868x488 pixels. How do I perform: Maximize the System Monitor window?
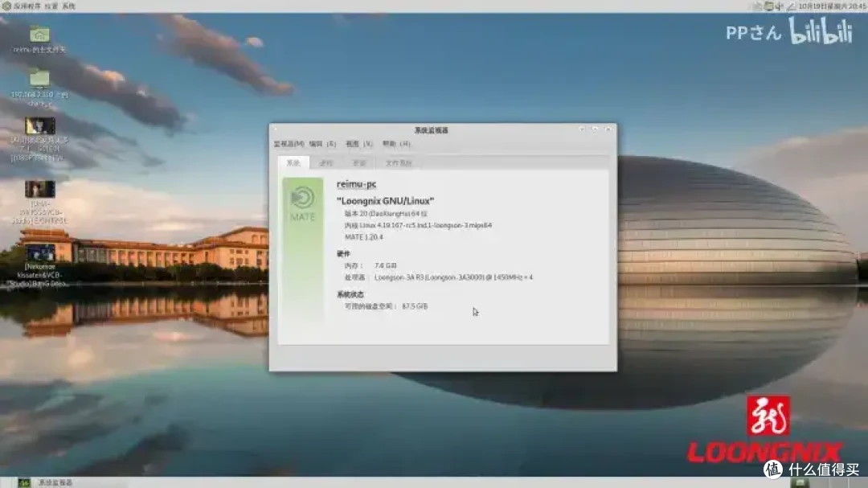595,129
